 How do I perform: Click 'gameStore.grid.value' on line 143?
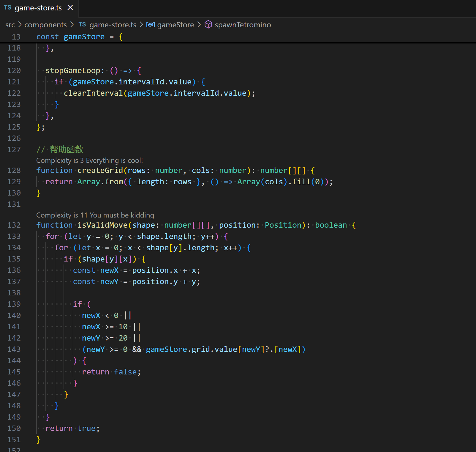[x=192, y=349]
